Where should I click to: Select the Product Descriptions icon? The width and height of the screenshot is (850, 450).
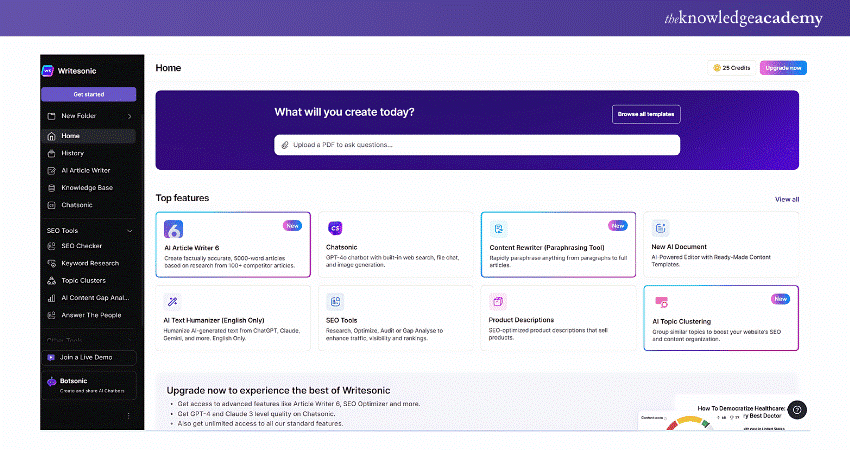click(498, 301)
